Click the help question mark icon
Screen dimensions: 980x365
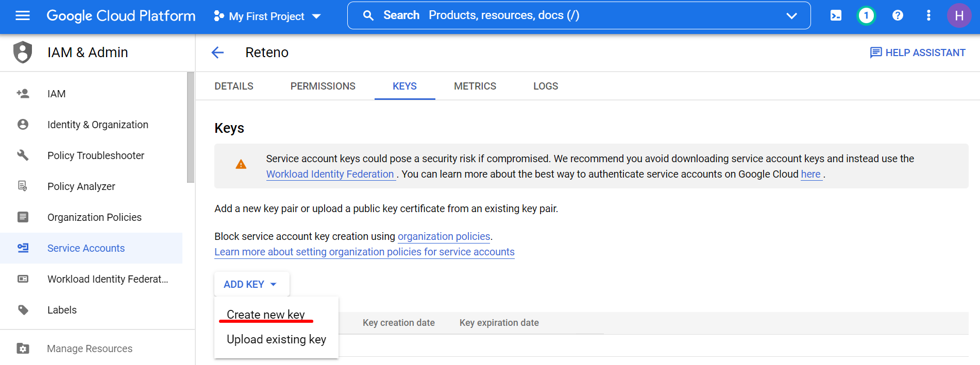point(898,15)
